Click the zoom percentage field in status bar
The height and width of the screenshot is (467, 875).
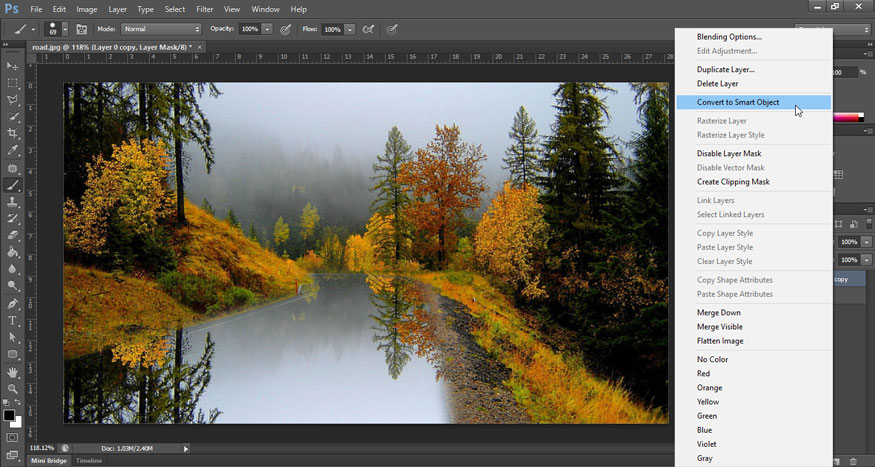[x=42, y=448]
